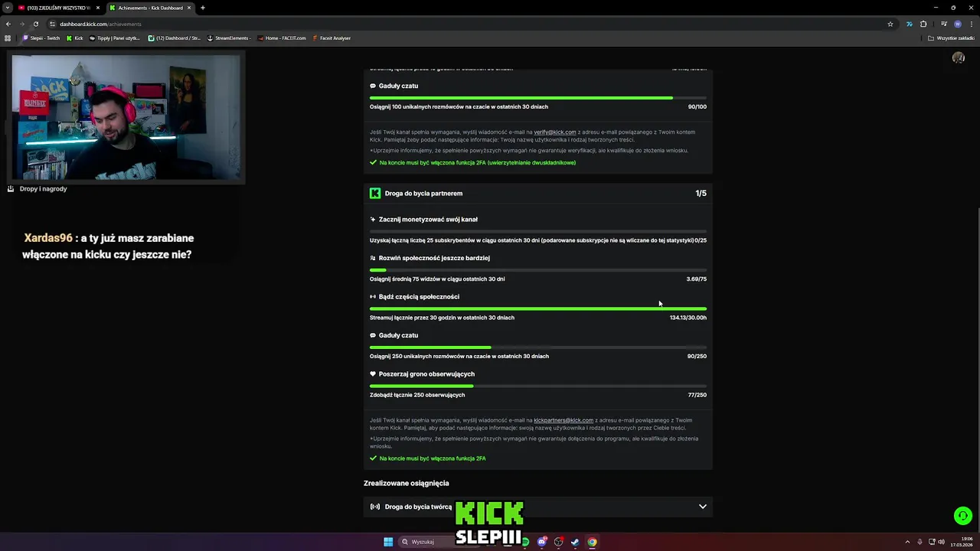Open Google Chrome from the taskbar

click(592, 542)
